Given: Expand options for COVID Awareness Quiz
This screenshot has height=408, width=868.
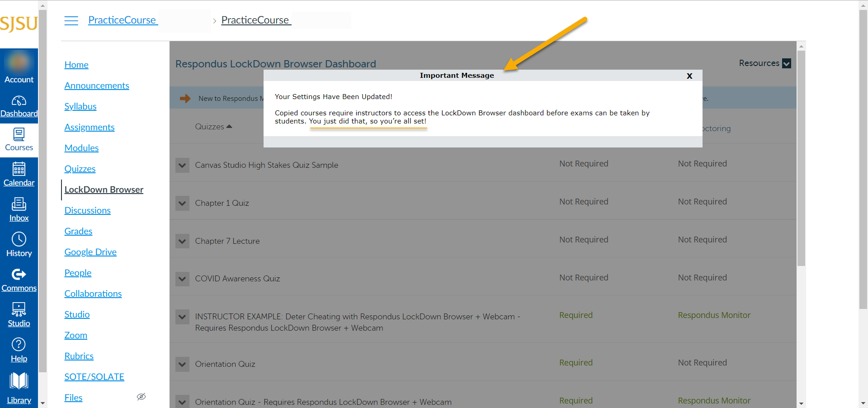Looking at the screenshot, I should pyautogui.click(x=182, y=279).
